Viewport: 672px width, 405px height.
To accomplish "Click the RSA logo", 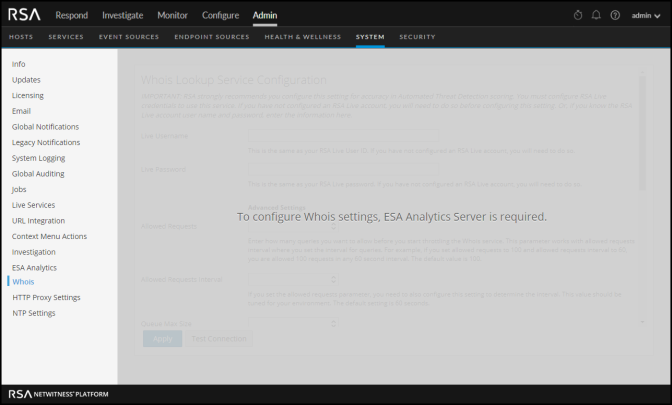I will pyautogui.click(x=25, y=15).
